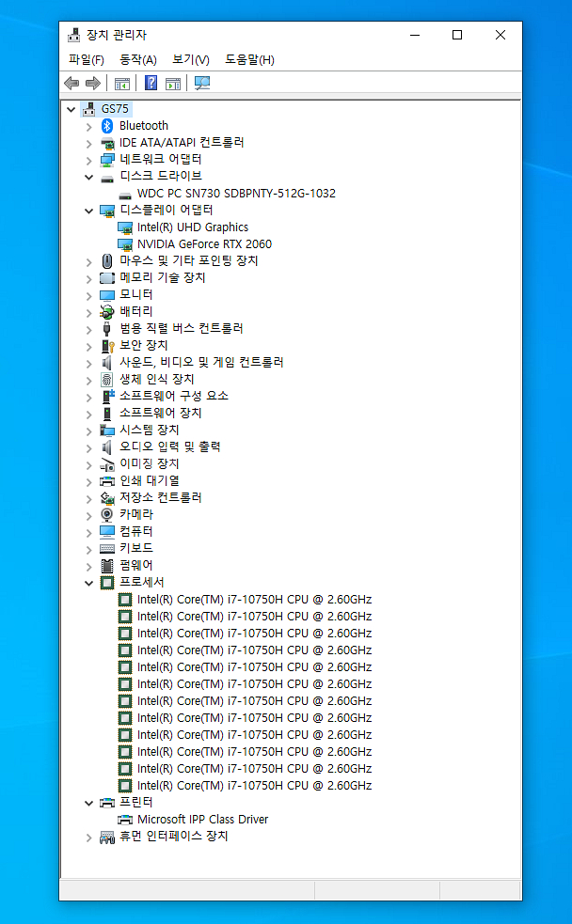Maximize the 장치 관리자 window

point(457,35)
